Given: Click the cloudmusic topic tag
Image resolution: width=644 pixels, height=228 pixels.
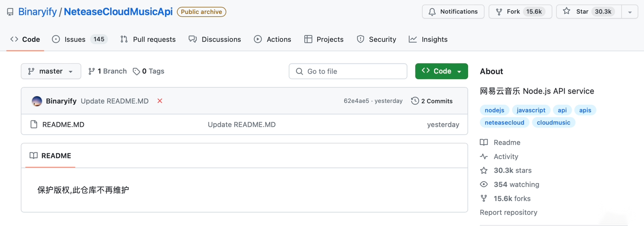Looking at the screenshot, I should coord(553,122).
